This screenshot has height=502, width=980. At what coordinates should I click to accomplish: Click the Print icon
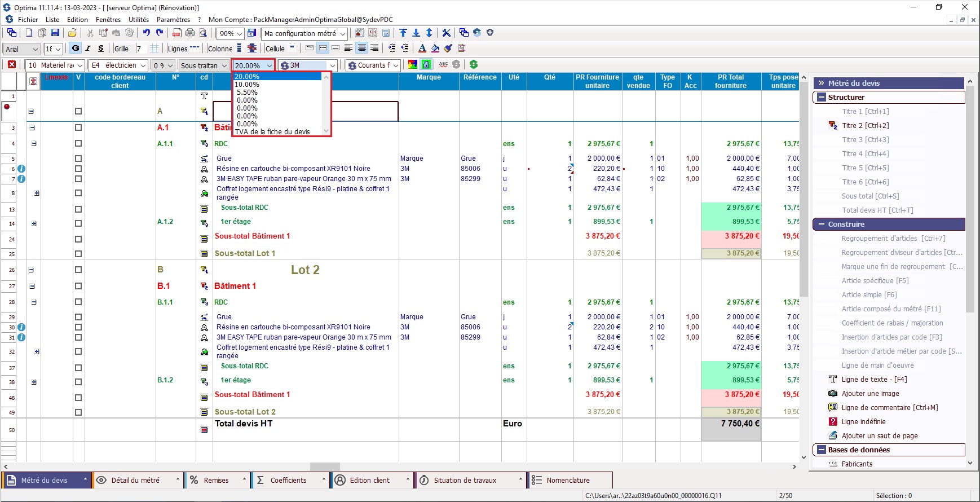190,33
